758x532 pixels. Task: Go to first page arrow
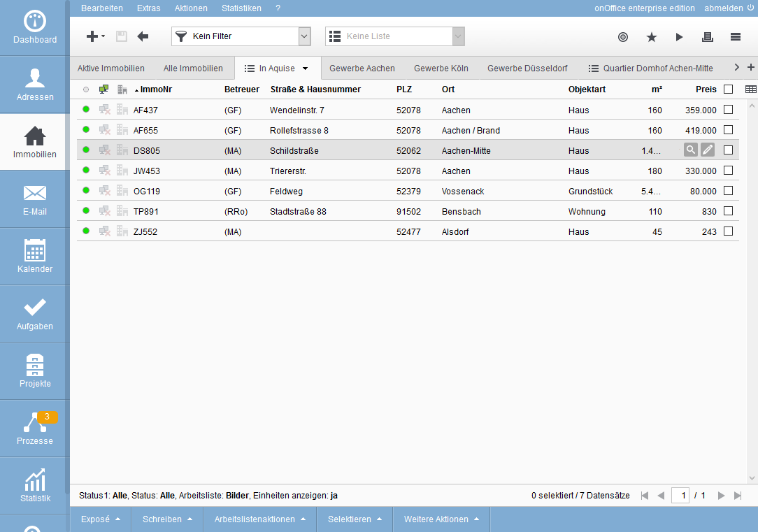pyautogui.click(x=645, y=495)
